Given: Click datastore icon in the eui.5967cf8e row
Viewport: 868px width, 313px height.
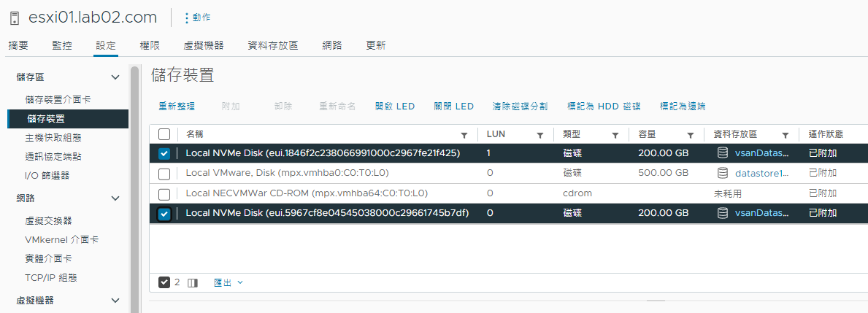Looking at the screenshot, I should (x=723, y=213).
